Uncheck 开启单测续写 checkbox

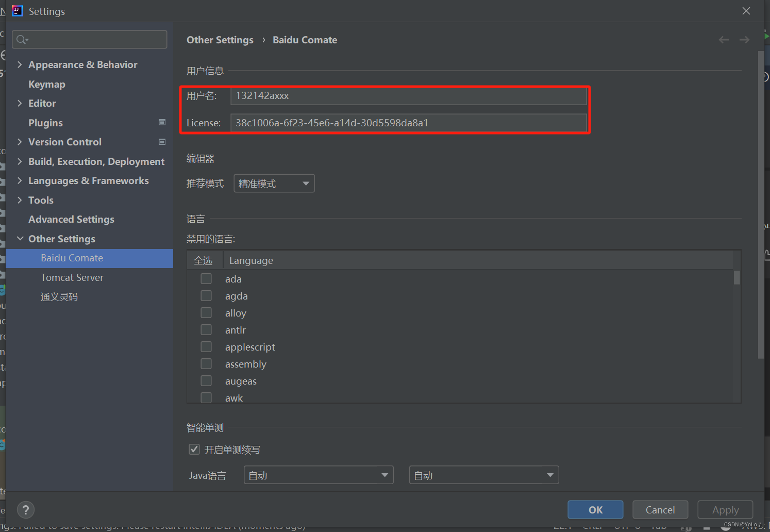click(194, 449)
